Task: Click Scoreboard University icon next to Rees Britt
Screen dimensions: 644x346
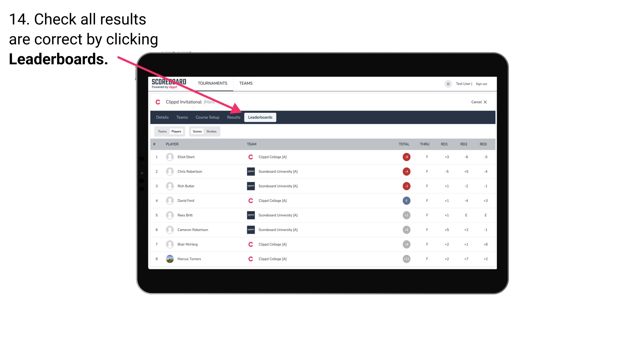Action: (250, 215)
